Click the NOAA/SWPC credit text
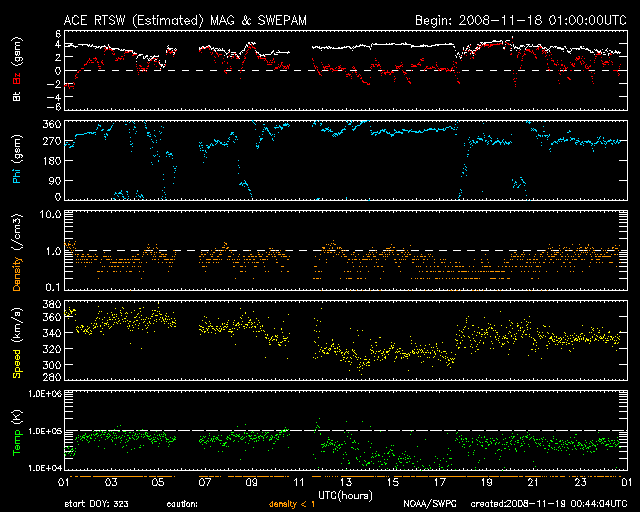The width and height of the screenshot is (640, 512). [425, 504]
